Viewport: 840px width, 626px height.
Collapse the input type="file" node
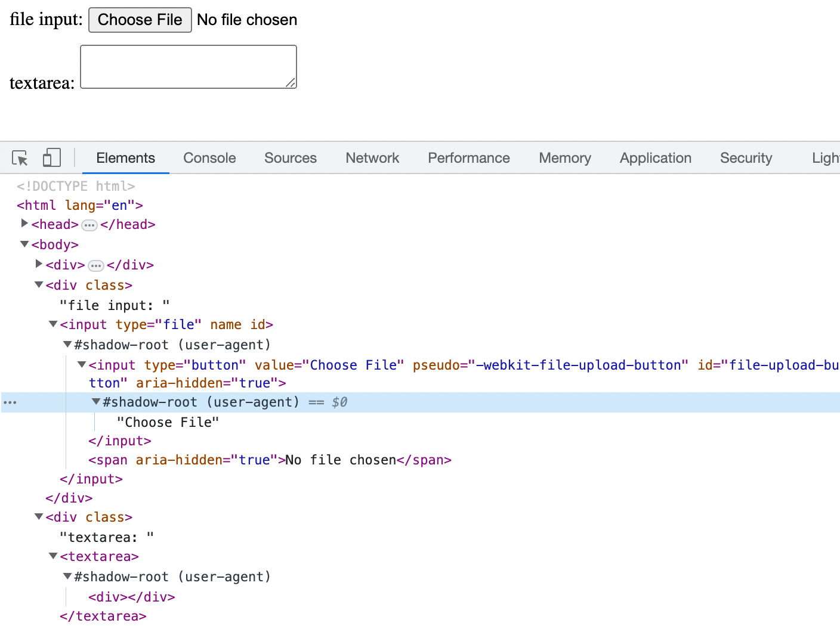(x=53, y=324)
